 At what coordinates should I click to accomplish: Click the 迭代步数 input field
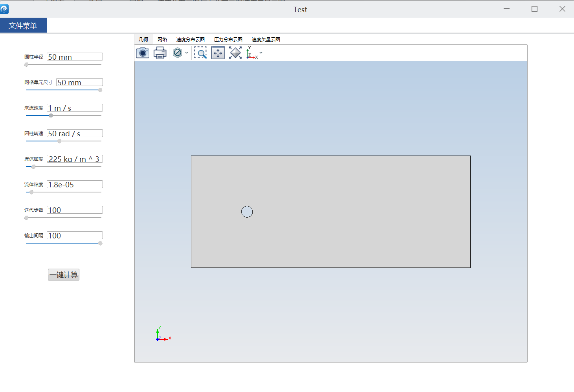coord(75,210)
